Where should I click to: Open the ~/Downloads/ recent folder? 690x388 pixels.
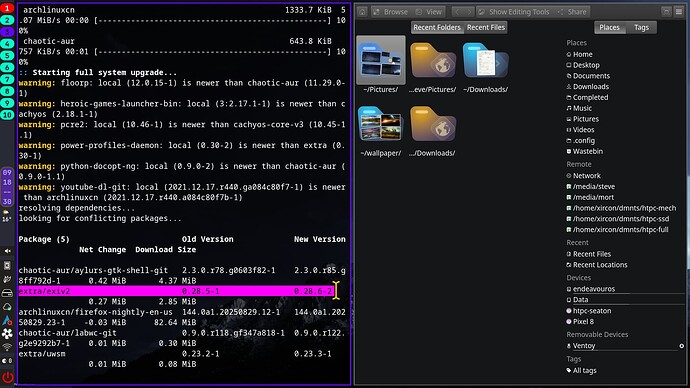click(x=485, y=66)
